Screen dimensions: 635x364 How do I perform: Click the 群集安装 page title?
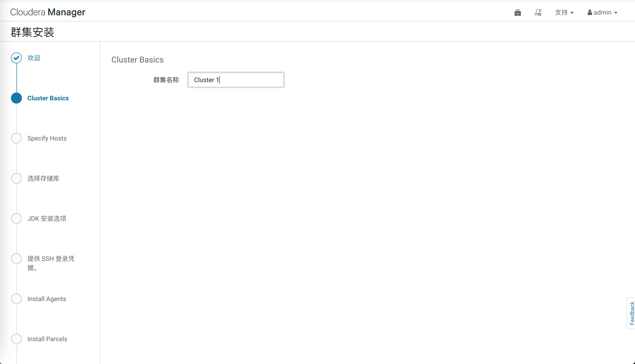(32, 32)
